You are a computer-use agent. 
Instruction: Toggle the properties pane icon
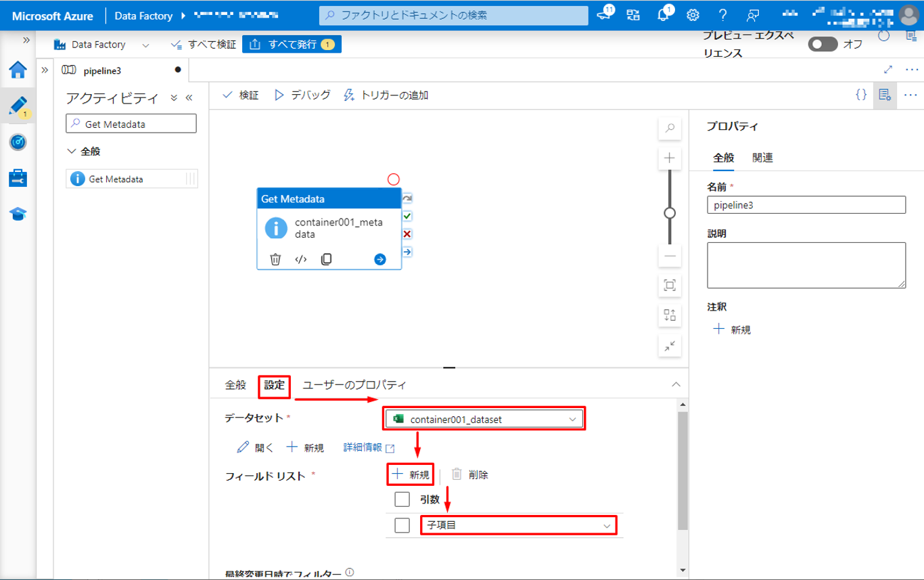tap(884, 95)
